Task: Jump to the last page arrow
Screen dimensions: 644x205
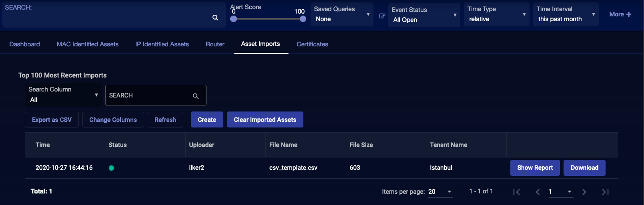Action: click(605, 192)
